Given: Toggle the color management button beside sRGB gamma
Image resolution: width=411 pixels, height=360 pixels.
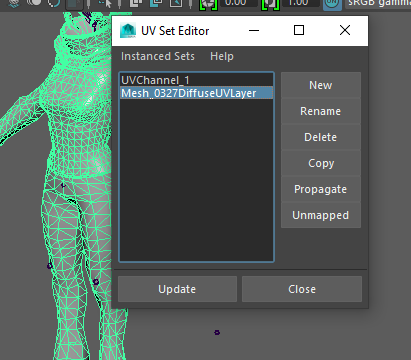Looking at the screenshot, I should point(332,4).
